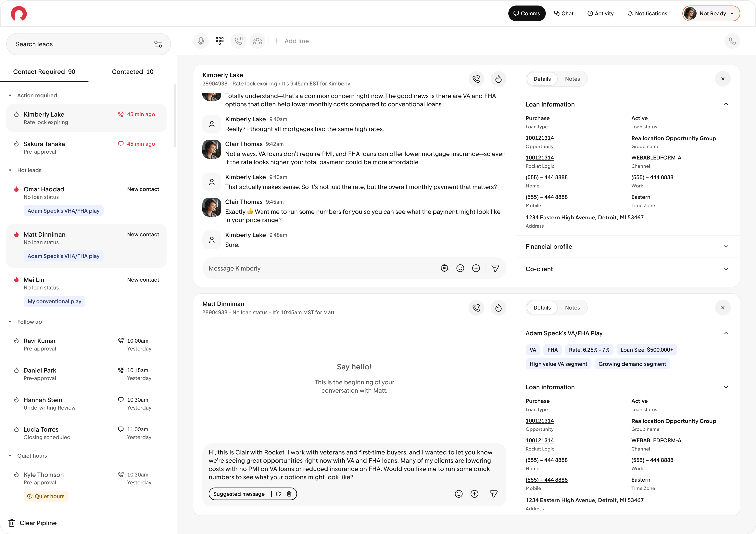756x534 pixels.
Task: Send message to Kimberly with send icon
Action: (x=495, y=268)
